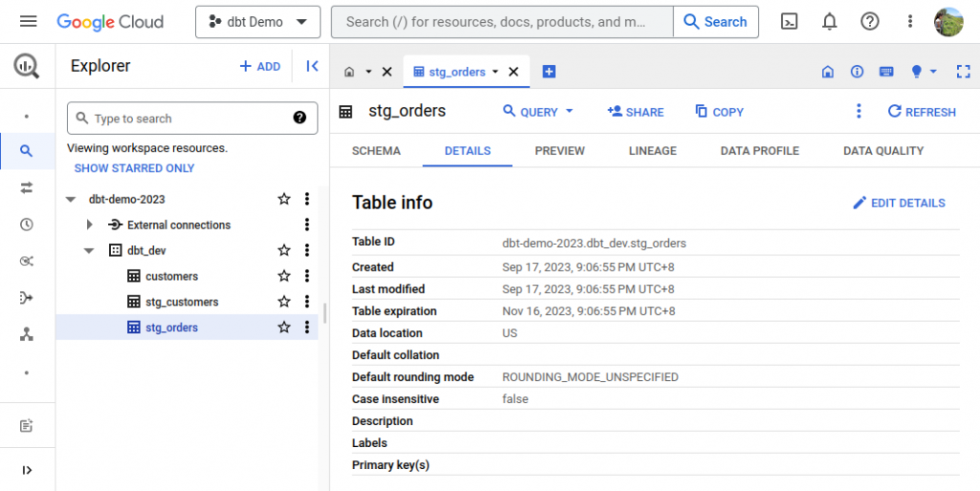The width and height of the screenshot is (980, 491).
Task: Click the SHARE button
Action: tap(635, 112)
